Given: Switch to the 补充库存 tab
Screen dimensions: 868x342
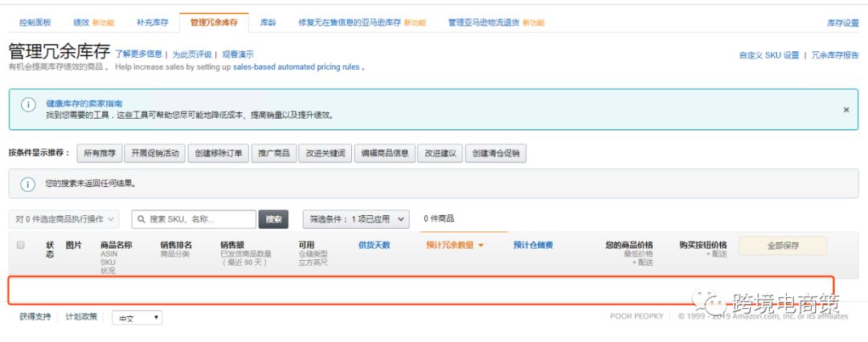Looking at the screenshot, I should (152, 22).
